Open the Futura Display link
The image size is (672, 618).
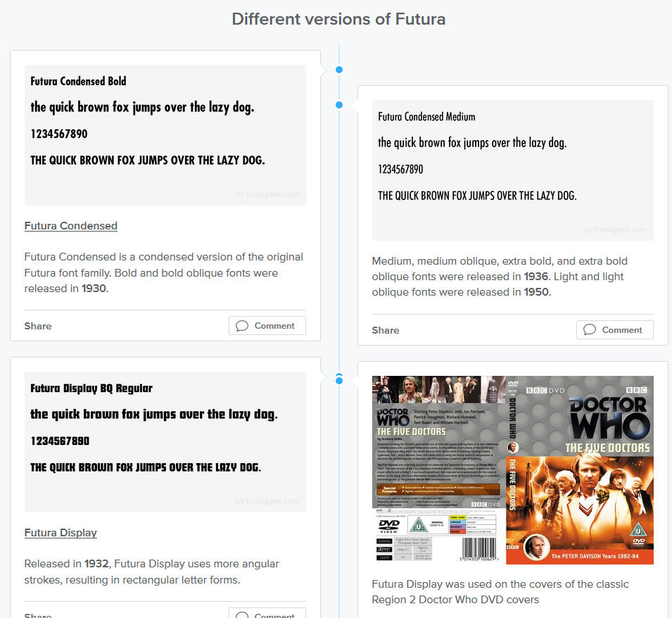coord(61,533)
